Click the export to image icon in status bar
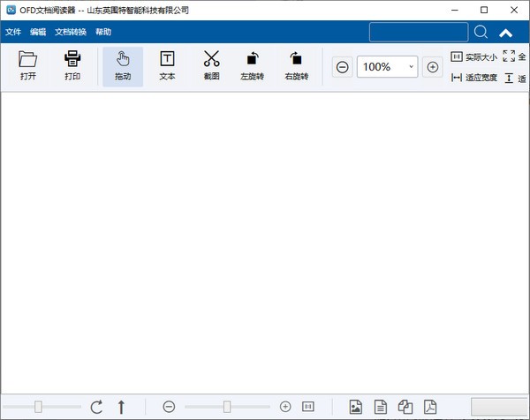Image resolution: width=530 pixels, height=420 pixels. pos(355,407)
